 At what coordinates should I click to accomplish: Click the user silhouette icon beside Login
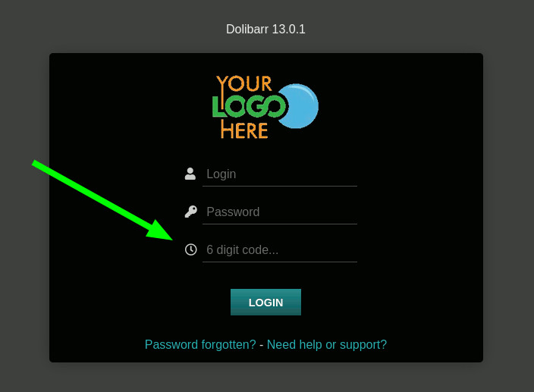[x=190, y=174]
